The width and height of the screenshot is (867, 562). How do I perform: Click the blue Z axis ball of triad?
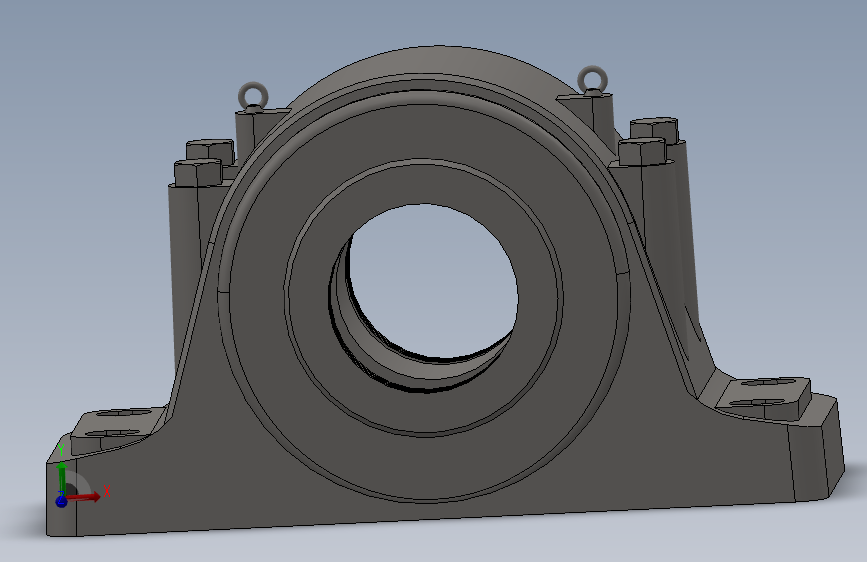coord(61,502)
